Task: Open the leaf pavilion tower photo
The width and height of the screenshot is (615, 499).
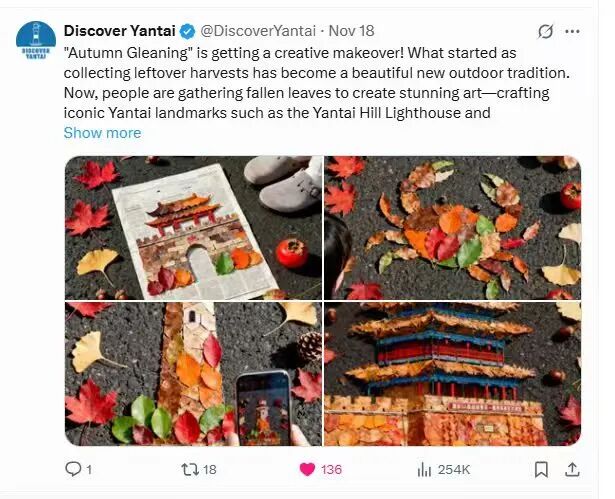Action: pos(452,374)
